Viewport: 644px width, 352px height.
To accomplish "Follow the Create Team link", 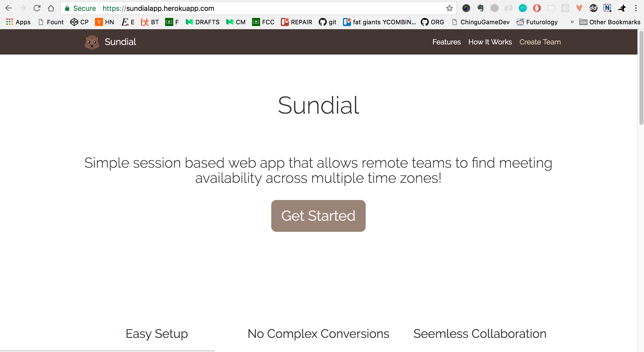I will click(x=540, y=42).
